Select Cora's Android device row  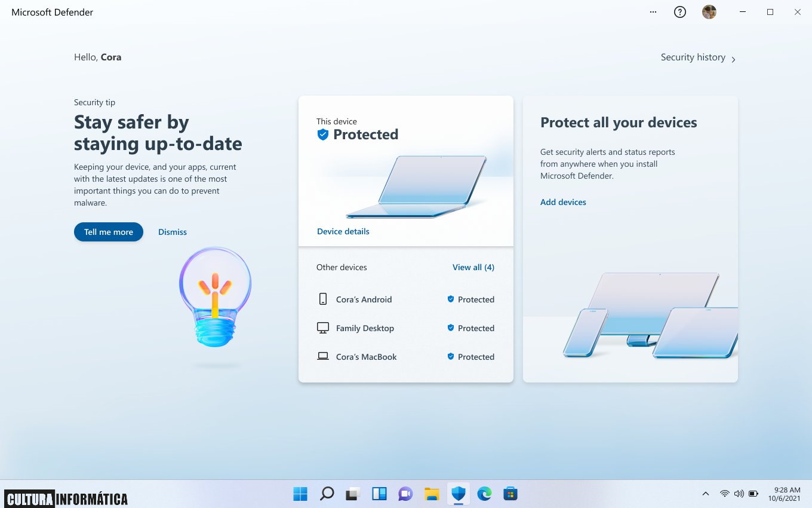pos(406,299)
